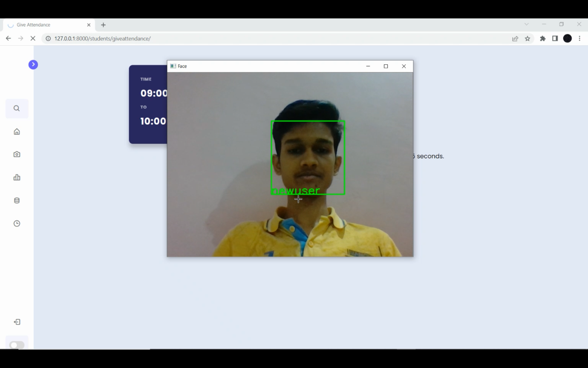Bookmark this page with the star
This screenshot has width=588, height=368.
point(528,38)
